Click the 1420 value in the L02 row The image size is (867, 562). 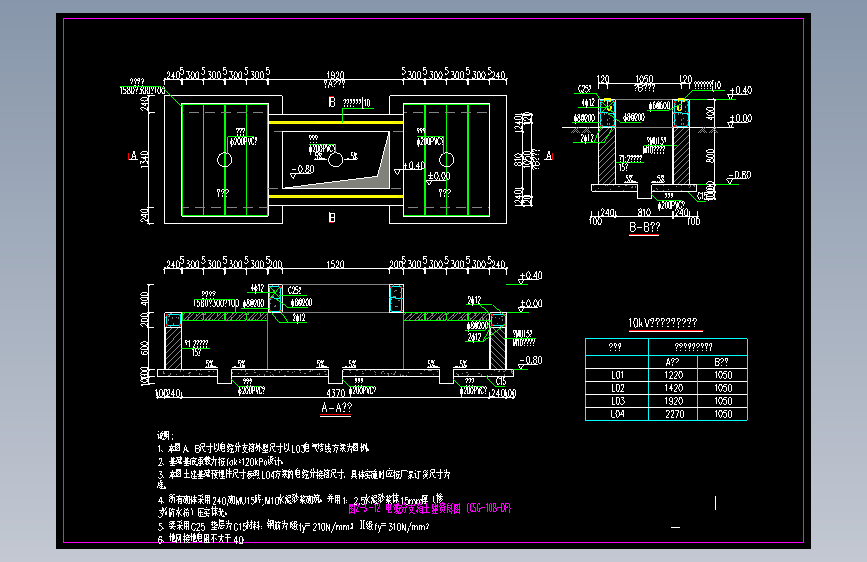coord(673,388)
